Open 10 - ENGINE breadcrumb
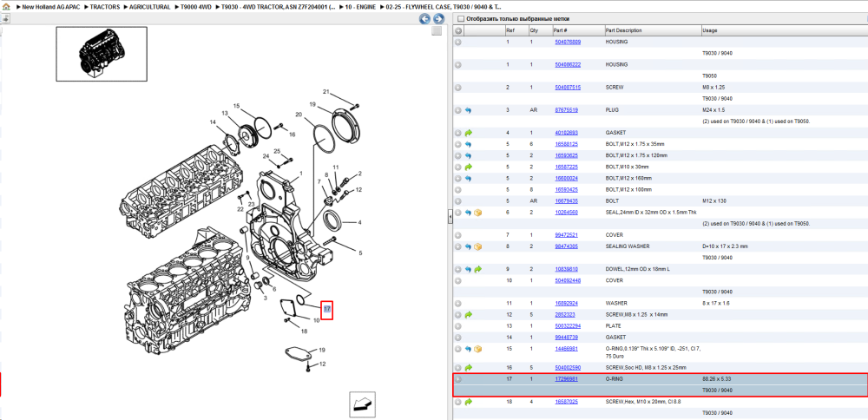 [x=360, y=7]
